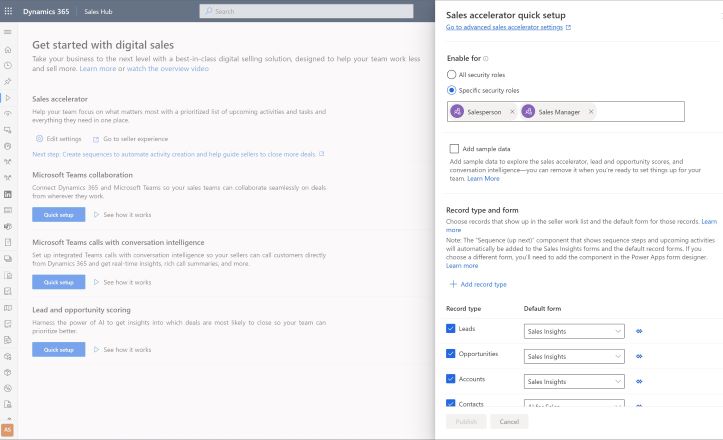Click See how it works for Teams calls
Screen dimensions: 723x440
click(x=122, y=282)
